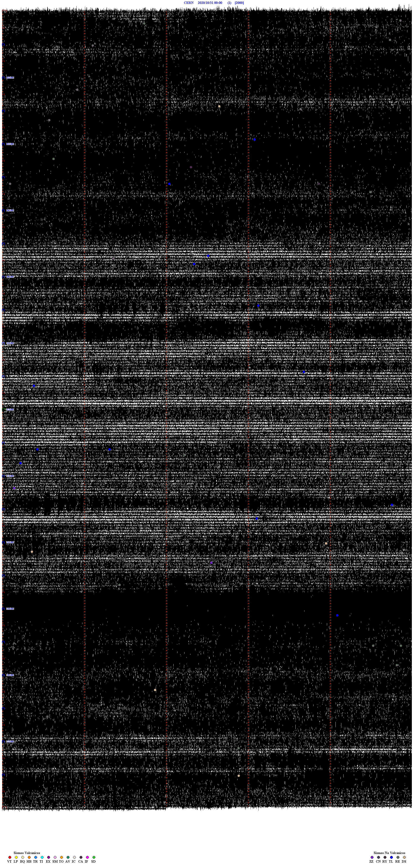414x868 pixels.
Task: Click the violet event marker beside the 14:00 label
Action: pos(14,488)
